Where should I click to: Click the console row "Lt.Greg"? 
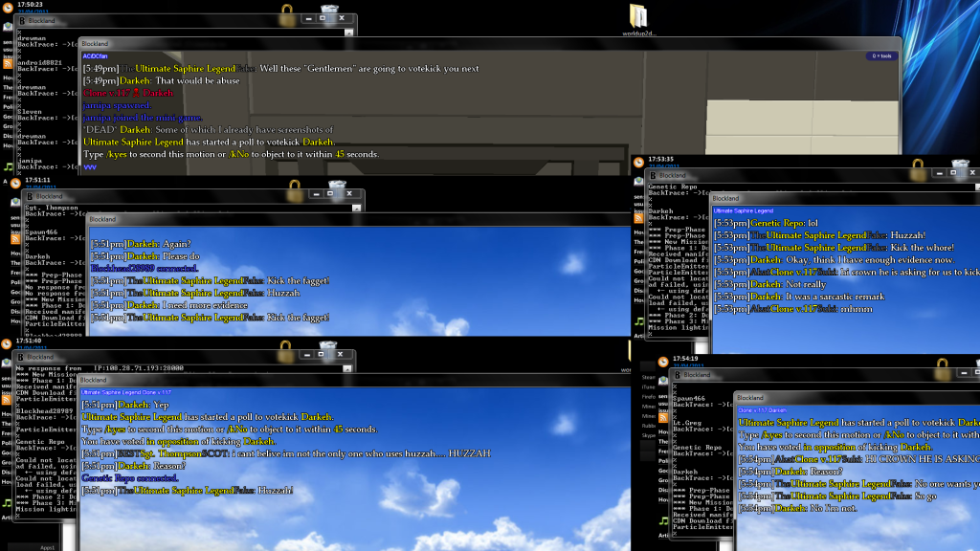[x=687, y=422]
